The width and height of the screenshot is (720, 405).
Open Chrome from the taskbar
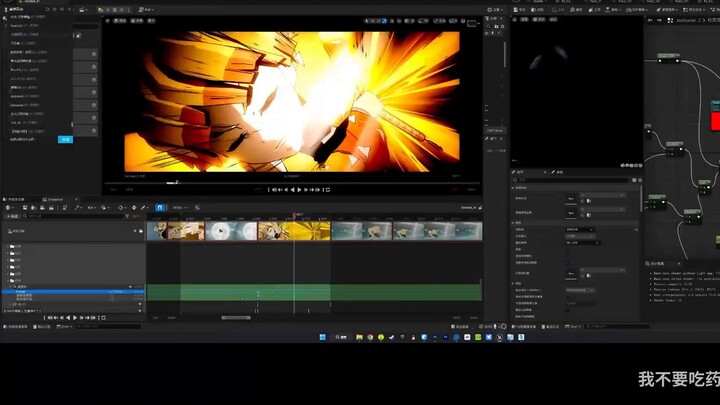coord(370,337)
